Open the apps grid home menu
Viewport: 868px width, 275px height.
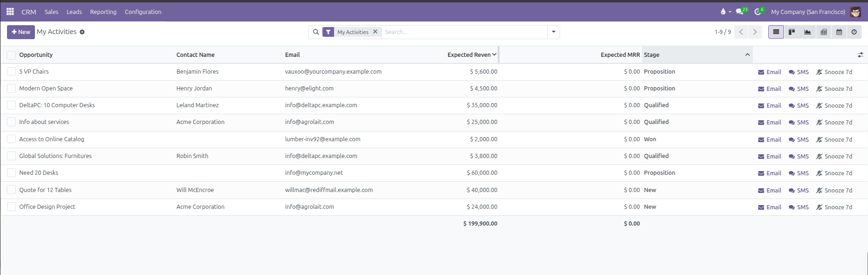pyautogui.click(x=10, y=12)
